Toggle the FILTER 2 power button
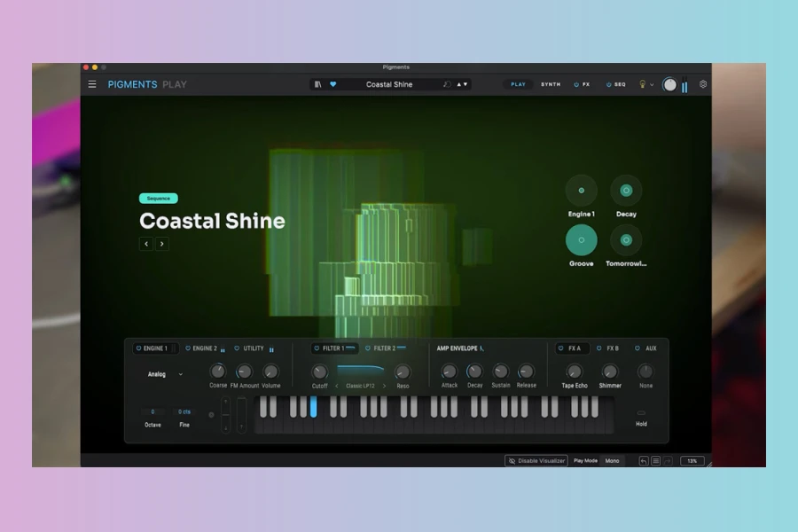The image size is (798, 532). 367,348
